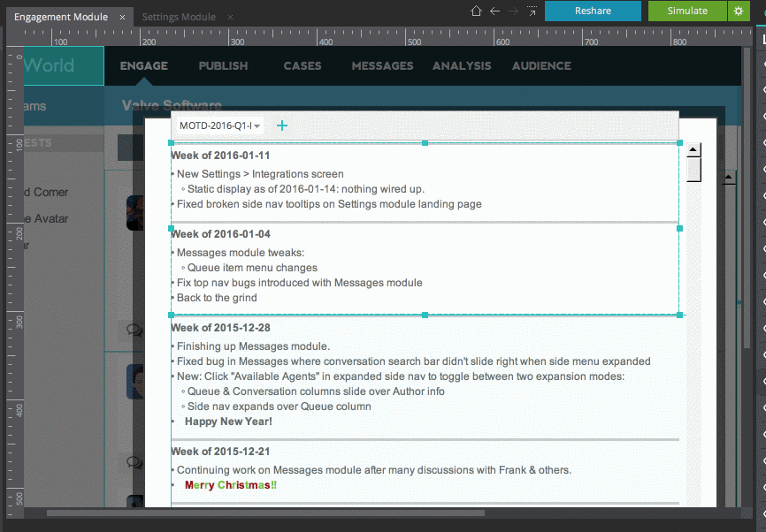Click the 'Merry Christmas!!' text
This screenshot has width=766, height=532.
point(231,486)
